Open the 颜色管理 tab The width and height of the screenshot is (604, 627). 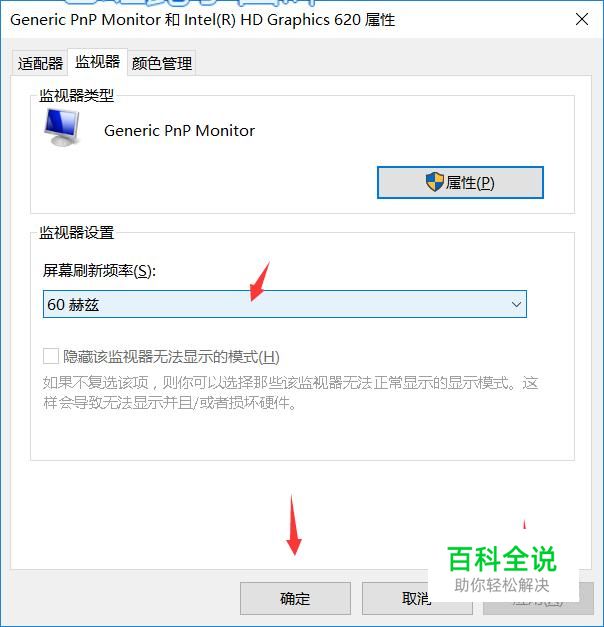tap(162, 63)
